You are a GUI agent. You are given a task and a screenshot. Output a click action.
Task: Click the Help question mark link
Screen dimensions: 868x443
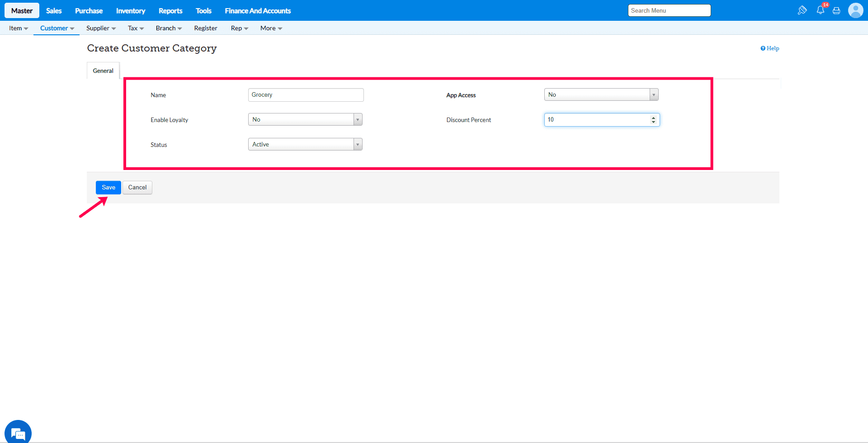[769, 48]
